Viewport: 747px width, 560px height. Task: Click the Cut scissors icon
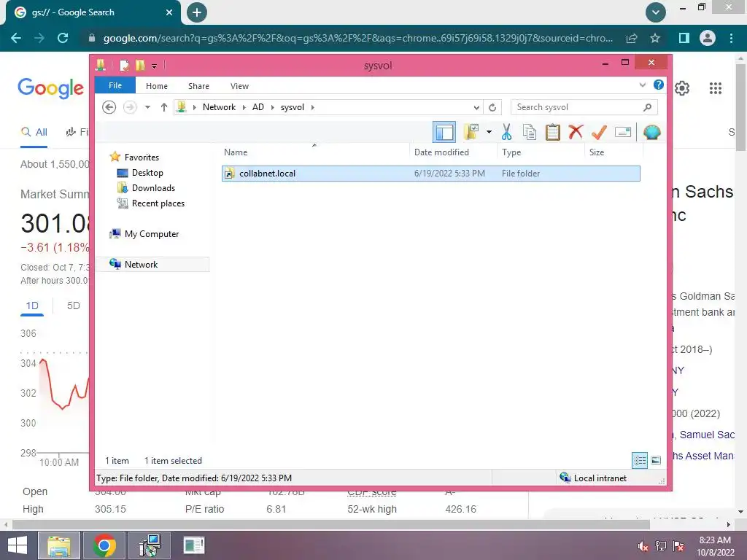click(x=506, y=132)
